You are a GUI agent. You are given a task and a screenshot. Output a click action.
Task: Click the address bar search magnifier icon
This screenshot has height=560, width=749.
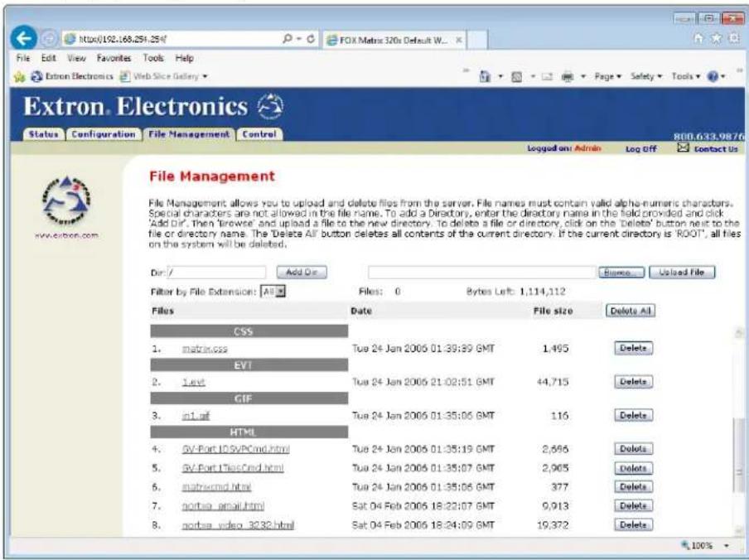pyautogui.click(x=287, y=39)
